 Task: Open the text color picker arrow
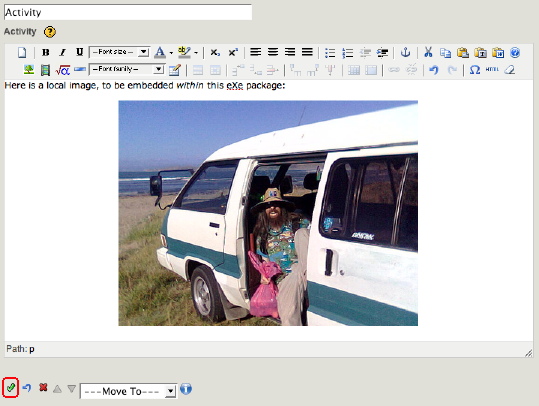tap(171, 53)
